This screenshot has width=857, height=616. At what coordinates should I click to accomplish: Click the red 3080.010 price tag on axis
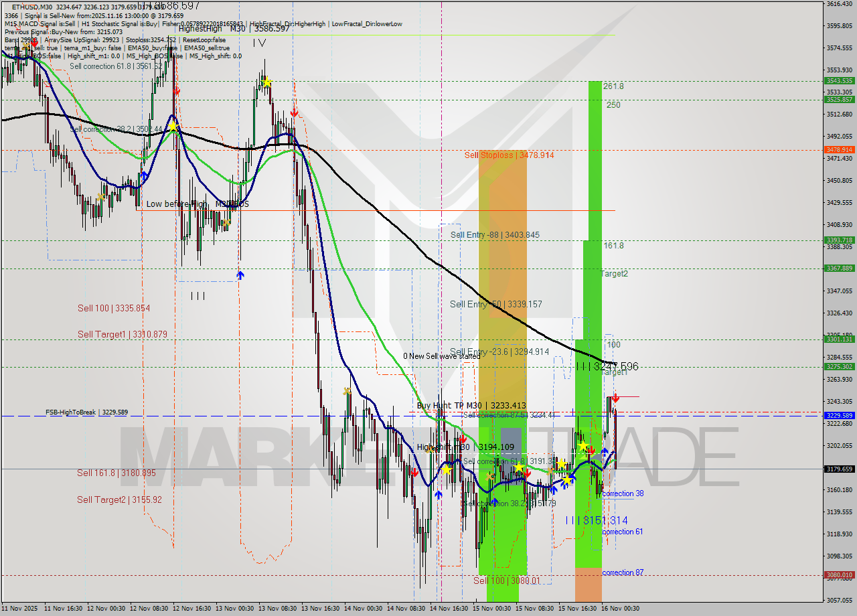tap(838, 575)
